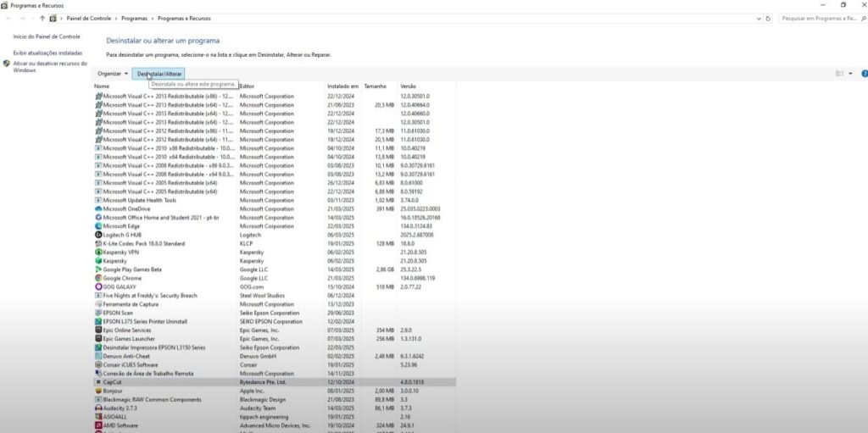Image resolution: width=868 pixels, height=433 pixels.
Task: Click the Google Chrome icon in list
Action: (x=98, y=278)
